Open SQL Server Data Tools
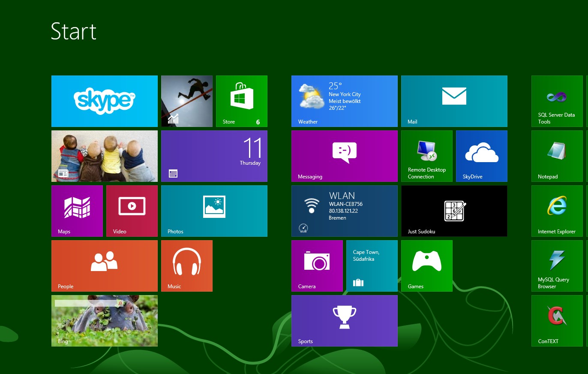This screenshot has width=588, height=374. (557, 101)
